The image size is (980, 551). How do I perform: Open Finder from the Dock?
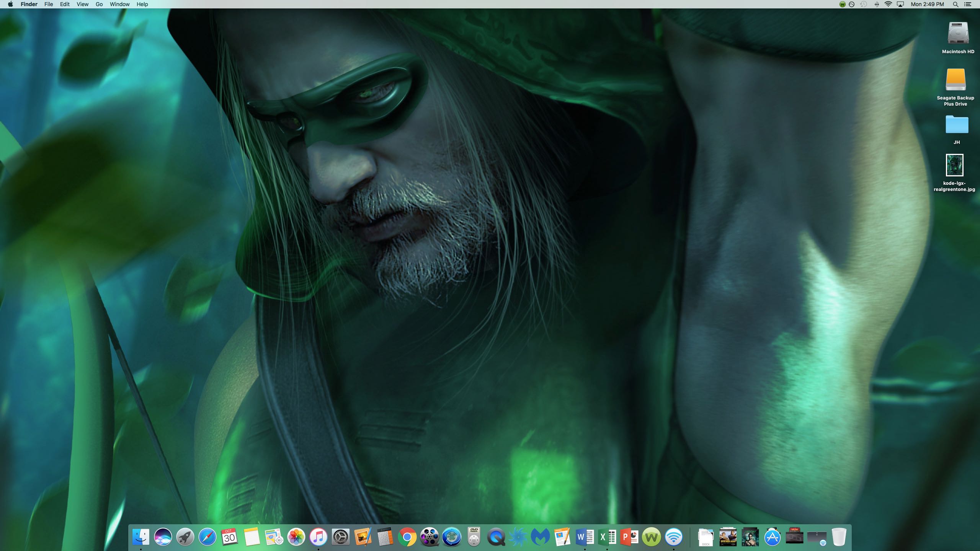[x=140, y=537]
